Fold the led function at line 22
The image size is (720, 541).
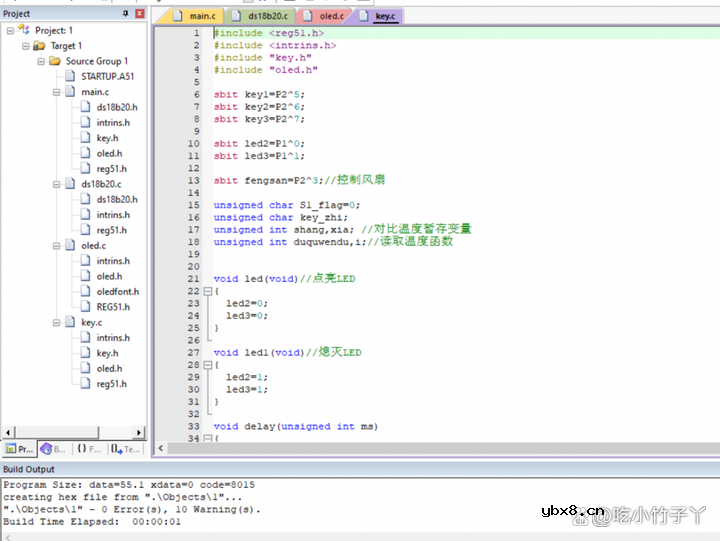pos(207,291)
